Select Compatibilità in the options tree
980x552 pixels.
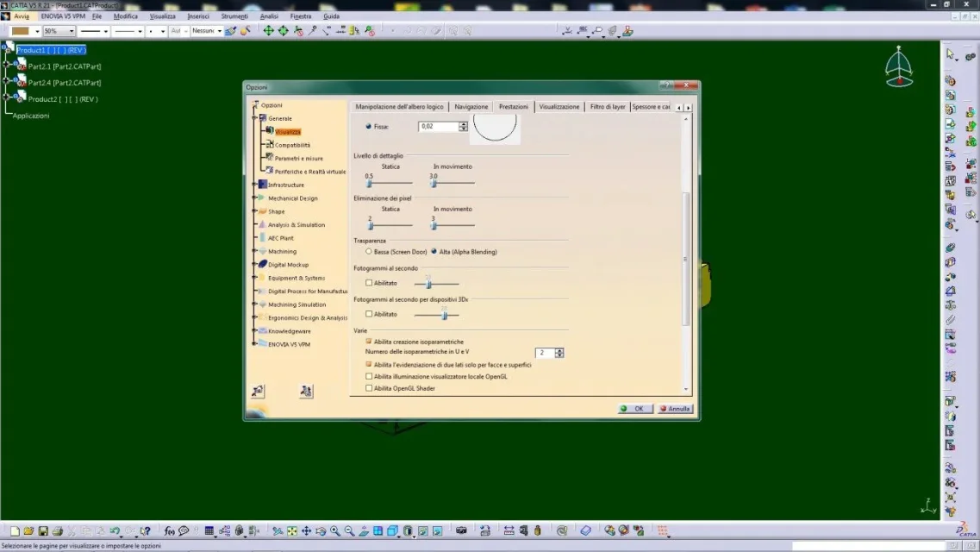(292, 145)
